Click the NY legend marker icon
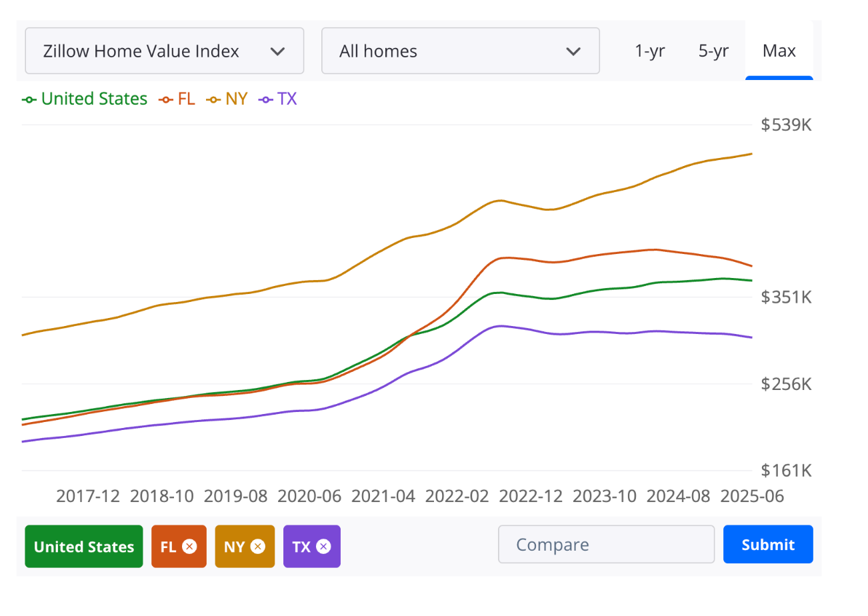Screen dimensions: 868x616 coord(213,99)
